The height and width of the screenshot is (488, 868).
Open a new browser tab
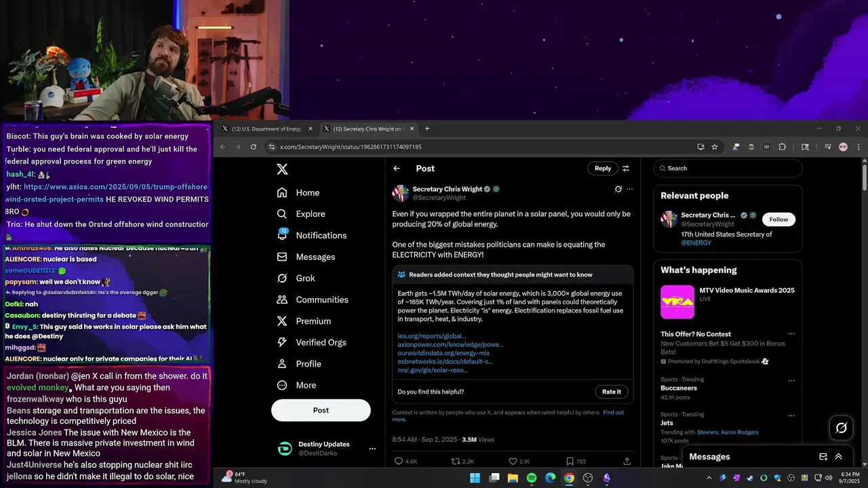point(427,129)
